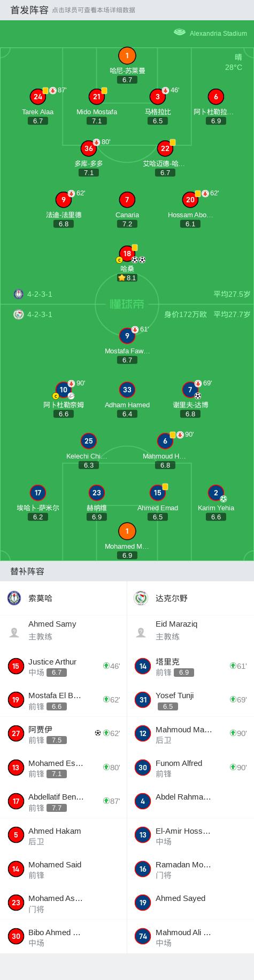Select Adham Hamed number 33 icon
Screen dimensions: 254x980
coord(127,390)
